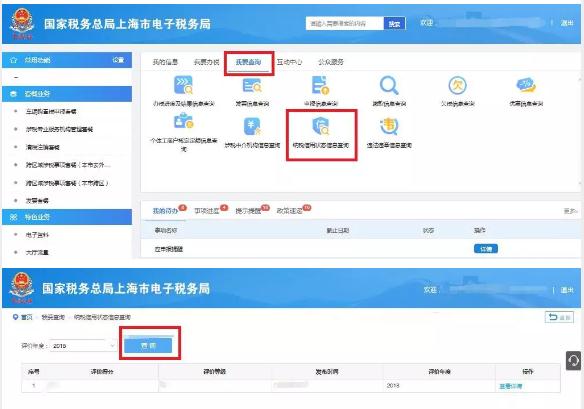
Task: Open the view details link in results row
Action: [511, 386]
